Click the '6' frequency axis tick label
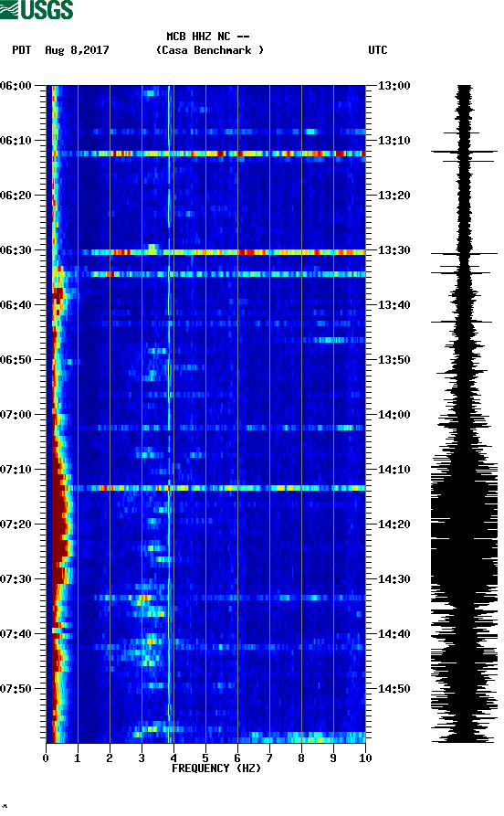This screenshot has height=816, width=504. click(x=237, y=758)
